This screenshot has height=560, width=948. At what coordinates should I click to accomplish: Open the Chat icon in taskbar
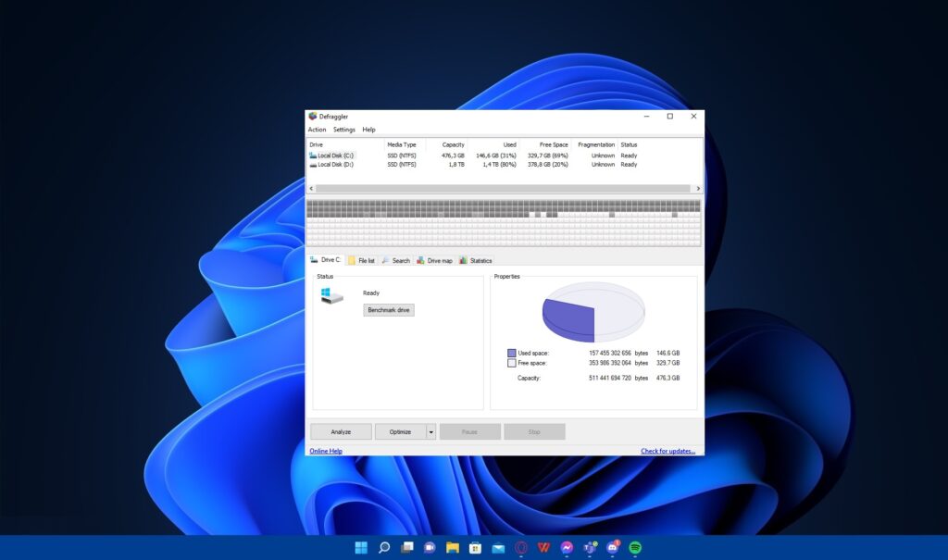(430, 548)
